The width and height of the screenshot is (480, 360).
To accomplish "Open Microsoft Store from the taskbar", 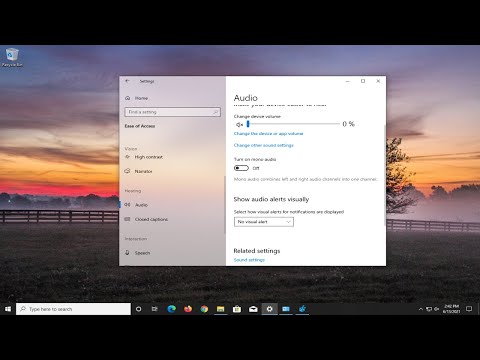I will [x=237, y=309].
